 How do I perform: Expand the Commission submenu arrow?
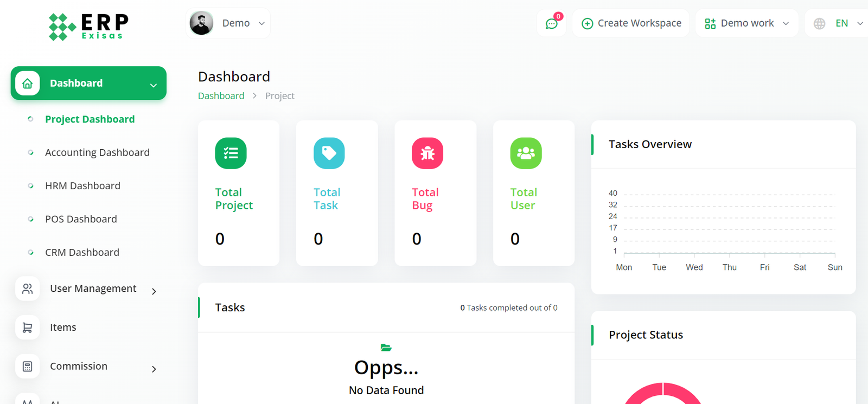(x=154, y=369)
